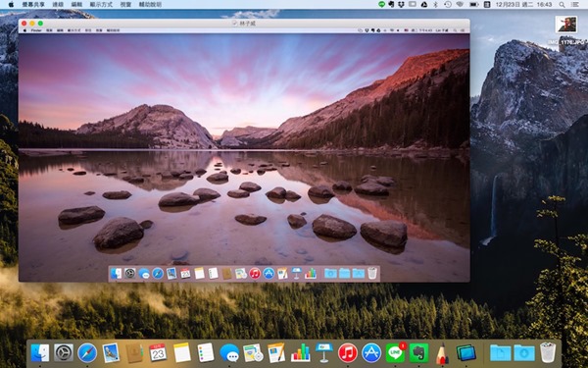Open the 顯示方式 menu
The height and width of the screenshot is (368, 588).
101,5
